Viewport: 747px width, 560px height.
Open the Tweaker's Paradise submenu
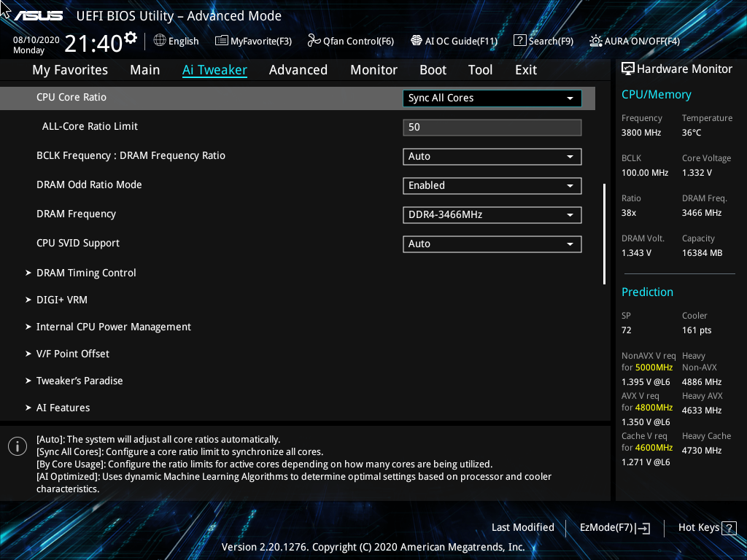coord(80,380)
